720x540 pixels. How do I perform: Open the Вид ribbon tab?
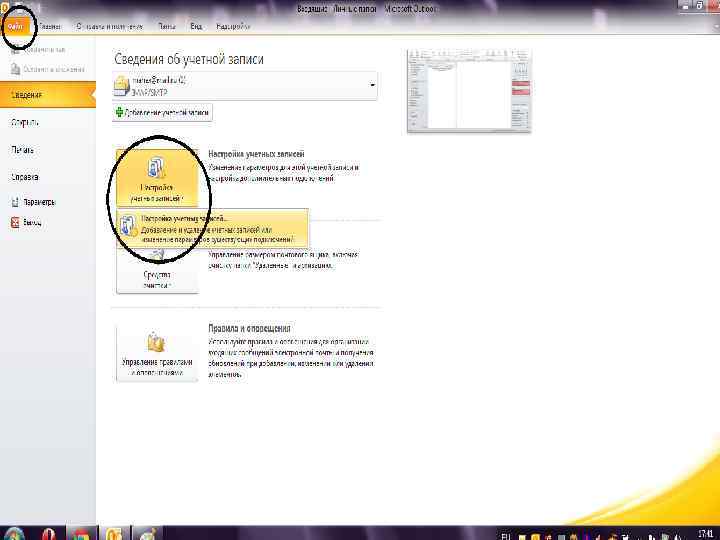pyautogui.click(x=196, y=27)
